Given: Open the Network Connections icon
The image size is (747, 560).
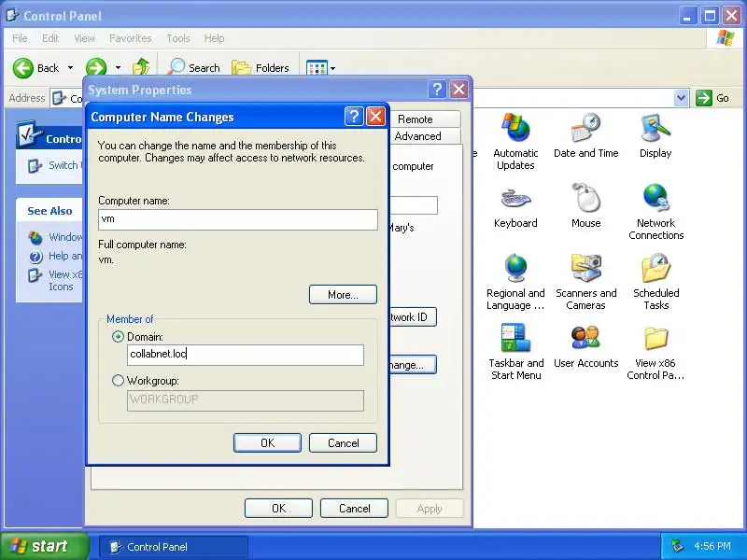Looking at the screenshot, I should (656, 197).
